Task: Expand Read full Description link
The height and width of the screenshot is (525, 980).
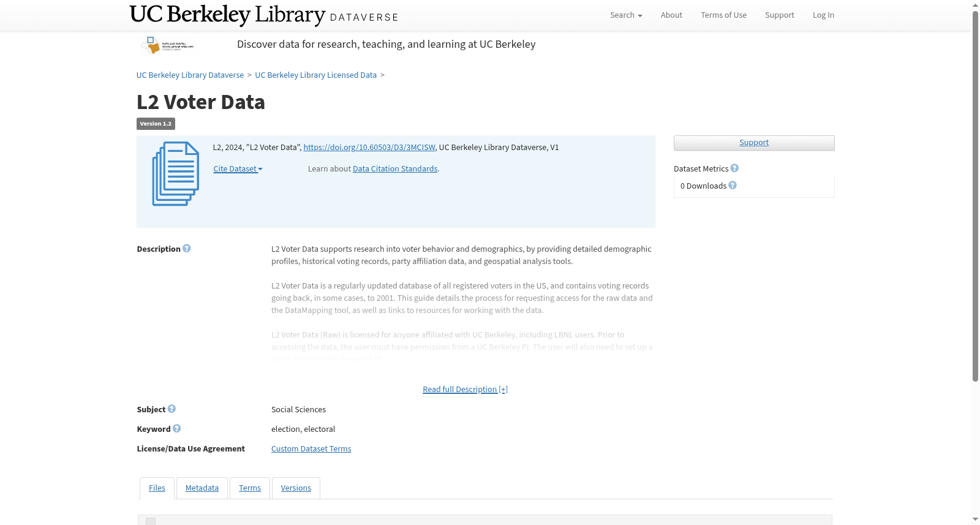Action: pyautogui.click(x=465, y=390)
